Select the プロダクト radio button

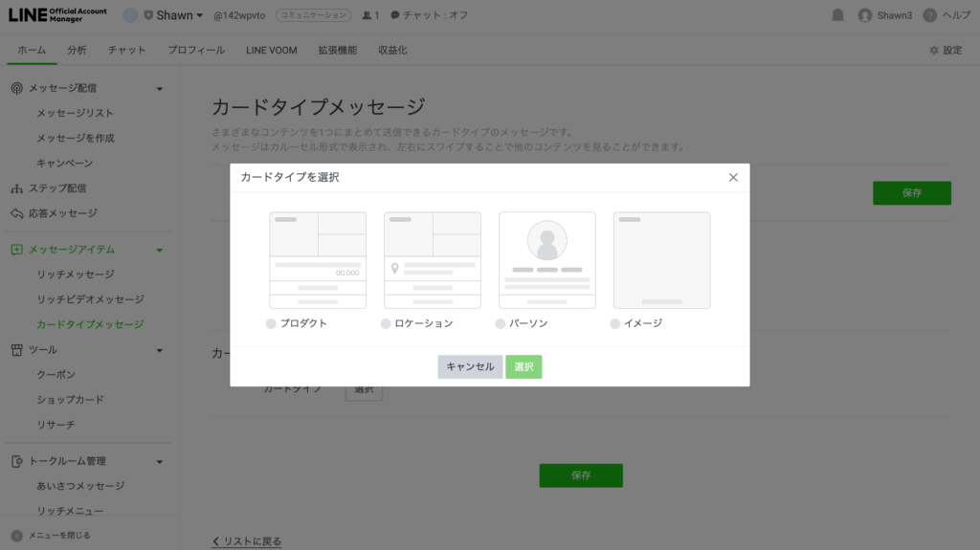272,324
